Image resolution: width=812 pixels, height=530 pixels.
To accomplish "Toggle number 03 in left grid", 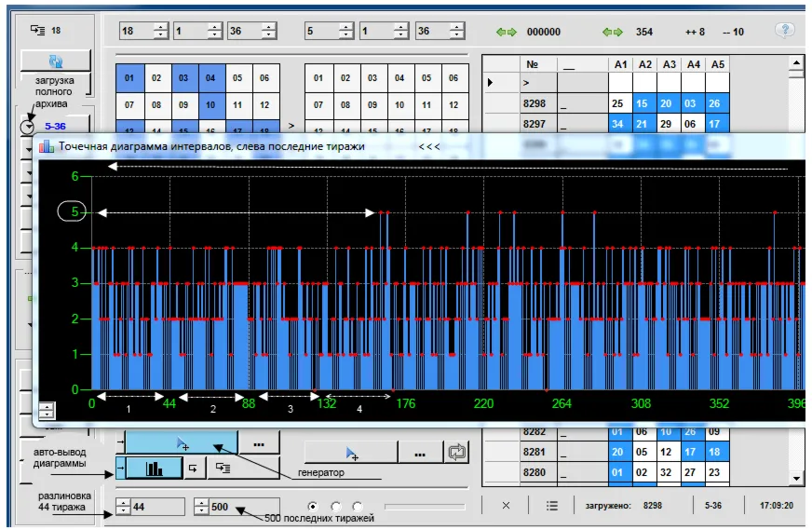I will point(183,77).
